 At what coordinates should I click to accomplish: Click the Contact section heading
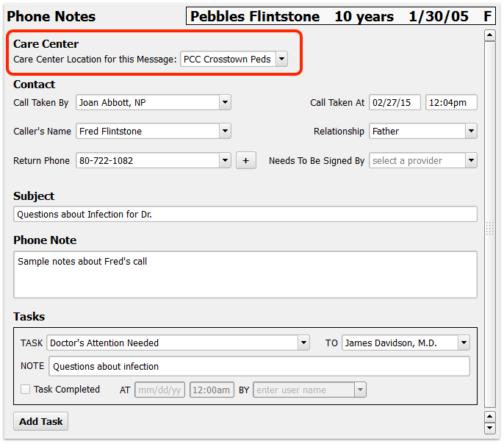(34, 85)
